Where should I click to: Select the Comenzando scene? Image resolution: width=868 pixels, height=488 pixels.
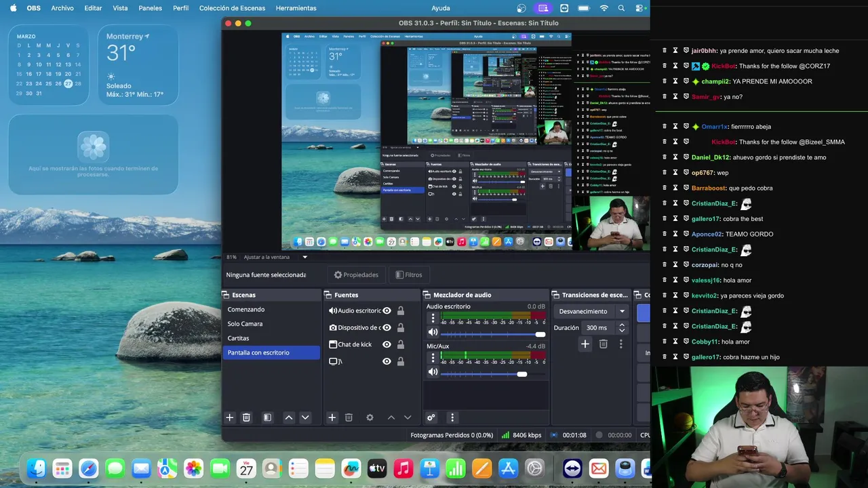pyautogui.click(x=271, y=309)
